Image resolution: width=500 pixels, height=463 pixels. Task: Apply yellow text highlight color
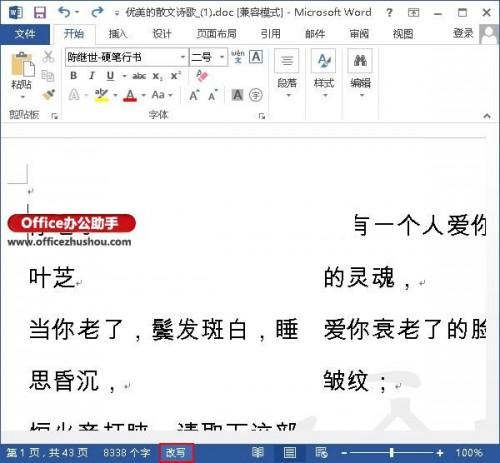[x=101, y=95]
